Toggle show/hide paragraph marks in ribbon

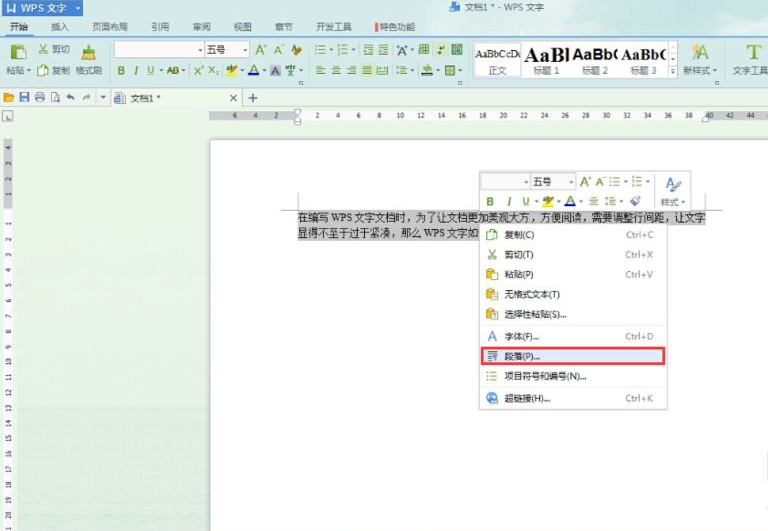tap(441, 49)
